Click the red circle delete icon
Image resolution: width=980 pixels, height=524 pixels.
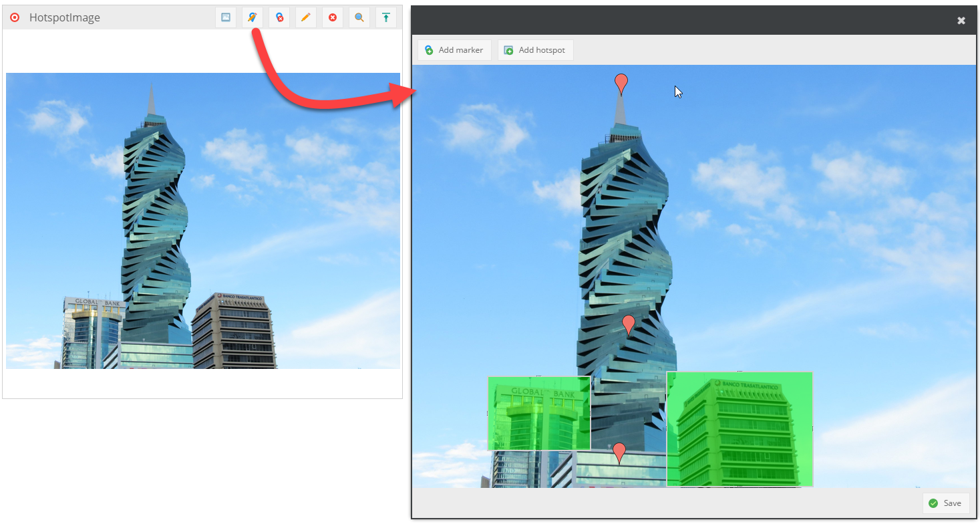coord(333,18)
